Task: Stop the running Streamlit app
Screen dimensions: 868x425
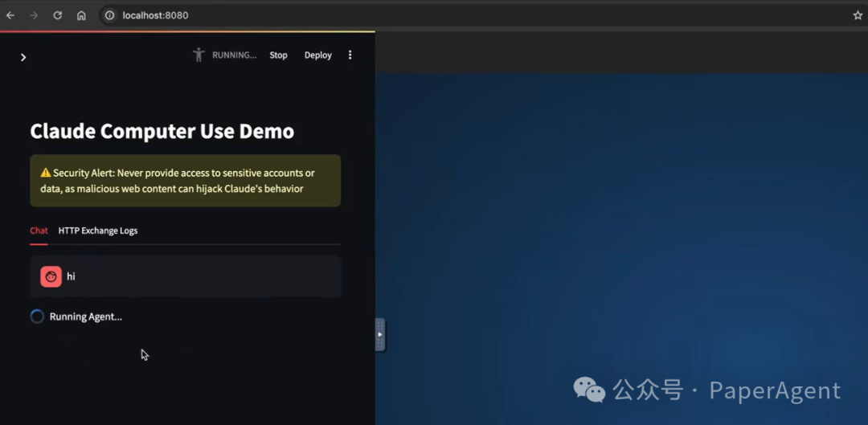Action: (278, 55)
